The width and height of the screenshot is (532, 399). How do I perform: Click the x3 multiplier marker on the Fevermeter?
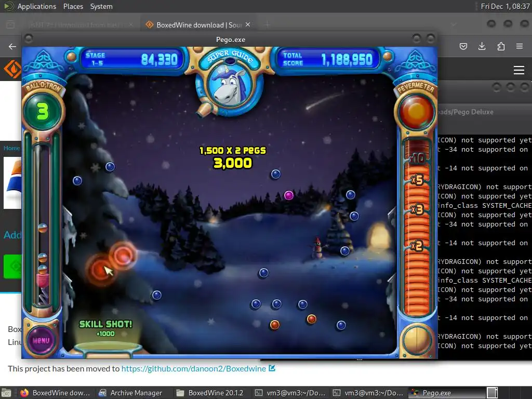417,209
